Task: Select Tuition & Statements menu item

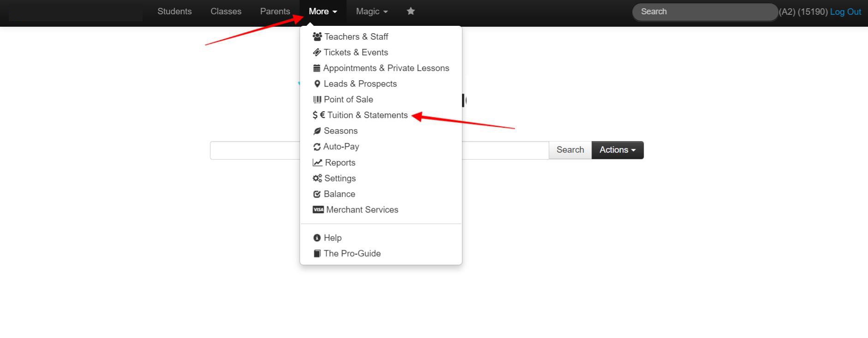Action: click(367, 115)
